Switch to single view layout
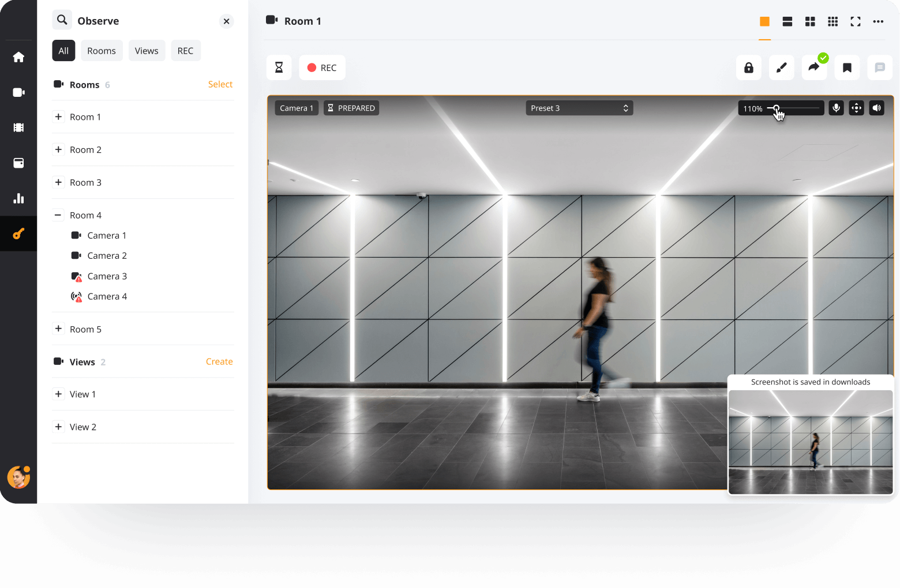The width and height of the screenshot is (900, 588). (x=765, y=21)
